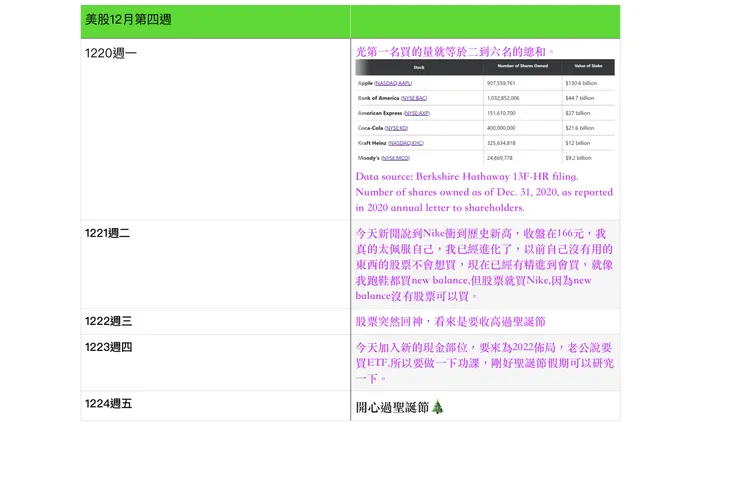Click the Data source Berkshire Hathaway line
Viewport: 740px width, 479px height.
[467, 176]
